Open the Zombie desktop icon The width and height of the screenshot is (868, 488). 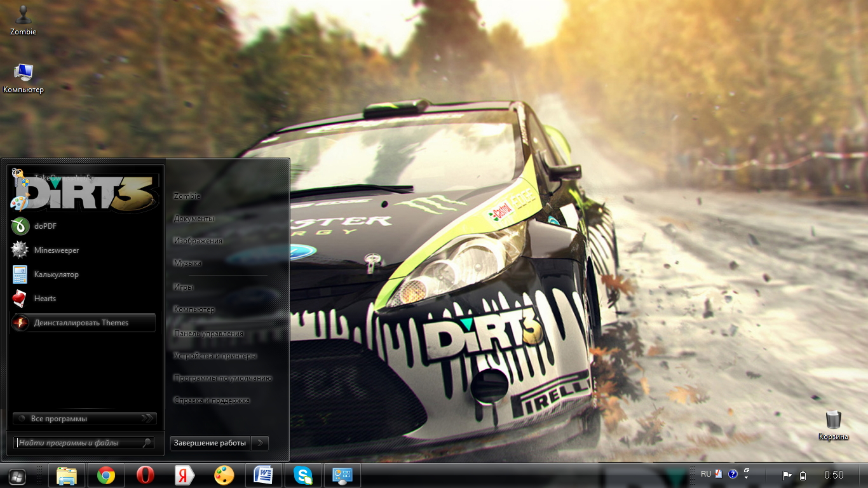click(x=23, y=20)
